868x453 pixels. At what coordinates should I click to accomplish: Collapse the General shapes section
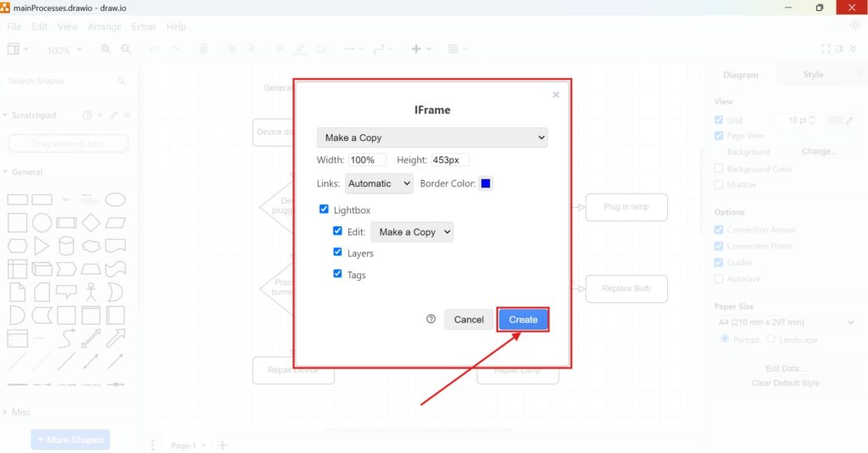point(22,171)
